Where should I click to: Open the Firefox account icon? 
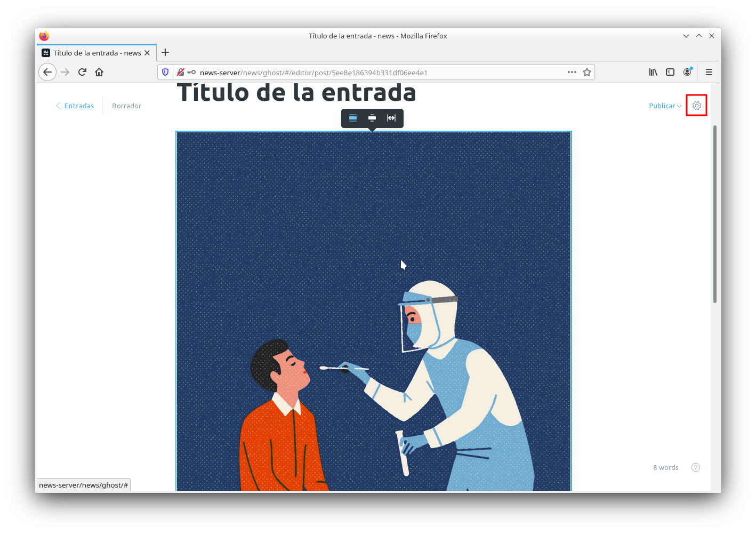pos(687,72)
